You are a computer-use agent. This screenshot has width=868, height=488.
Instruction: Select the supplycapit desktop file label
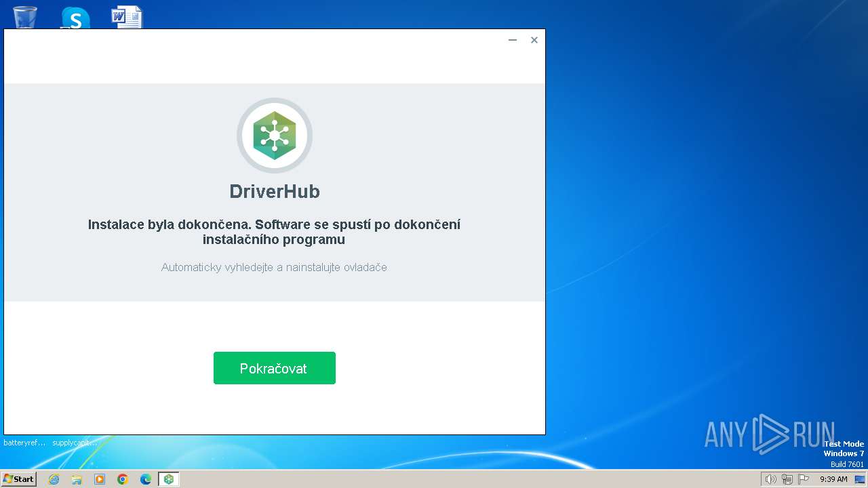coord(75,443)
